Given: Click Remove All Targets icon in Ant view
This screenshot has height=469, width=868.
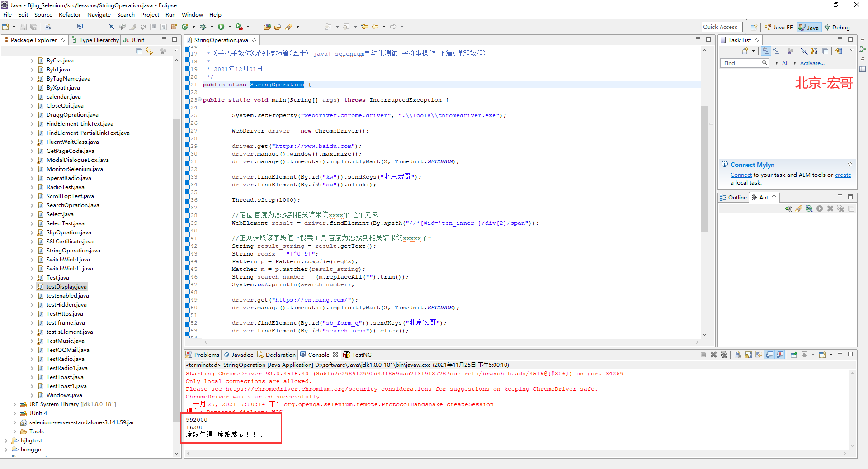Looking at the screenshot, I should tap(840, 208).
